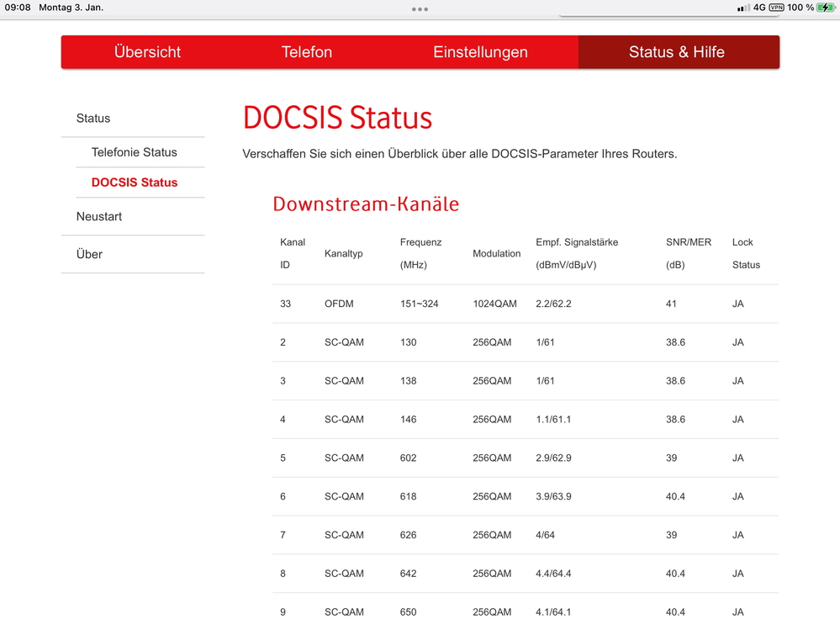Click the 1.1/61.1 signal strength cell

[x=553, y=420]
